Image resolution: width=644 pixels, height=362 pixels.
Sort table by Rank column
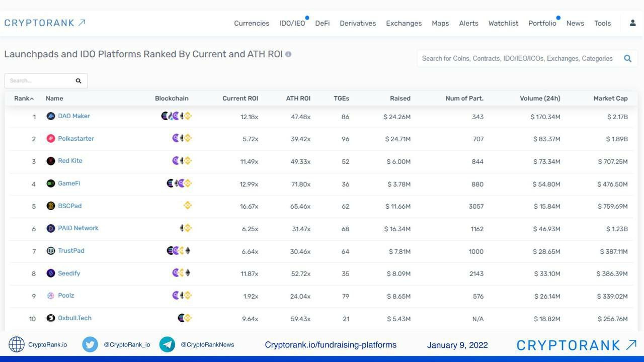coord(24,99)
